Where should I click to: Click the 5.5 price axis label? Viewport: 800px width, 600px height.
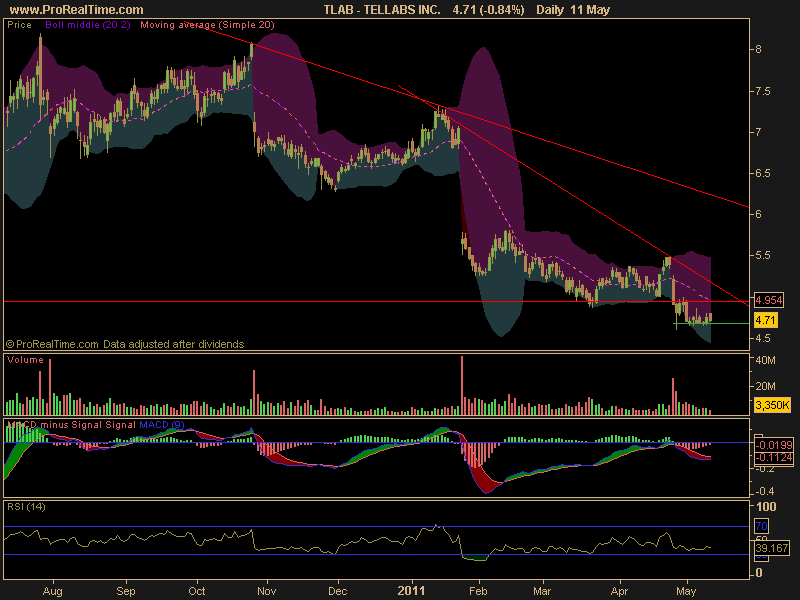(x=762, y=256)
